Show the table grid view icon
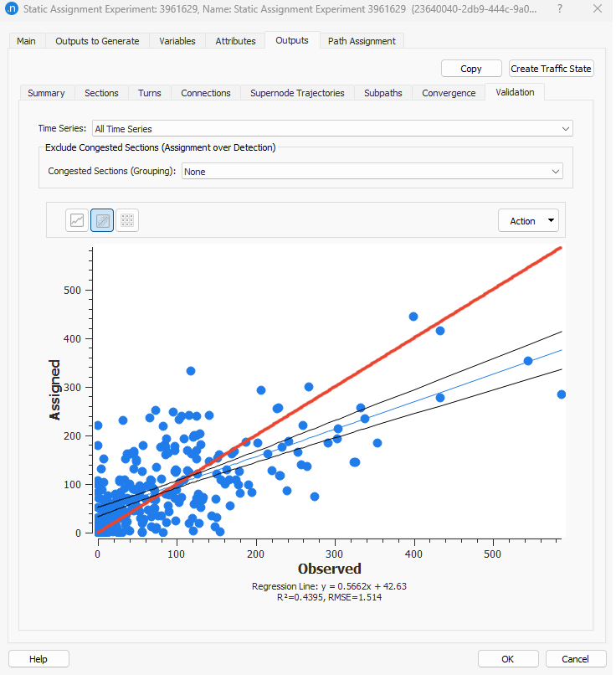Screen dimensions: 616x675 pos(127,220)
